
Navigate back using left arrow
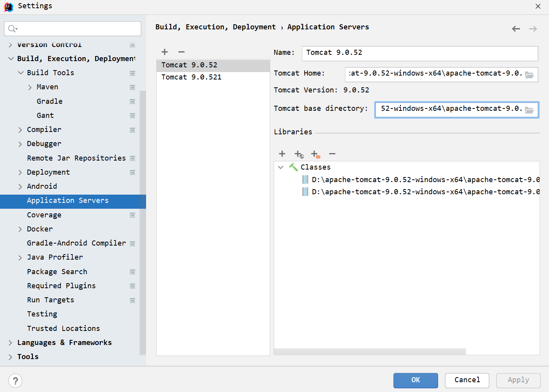click(x=516, y=28)
